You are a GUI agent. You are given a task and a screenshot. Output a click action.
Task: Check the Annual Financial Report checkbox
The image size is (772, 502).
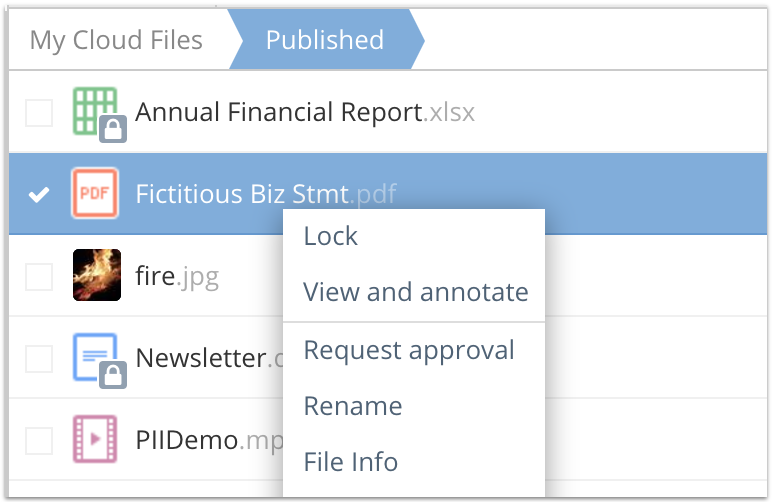click(39, 113)
